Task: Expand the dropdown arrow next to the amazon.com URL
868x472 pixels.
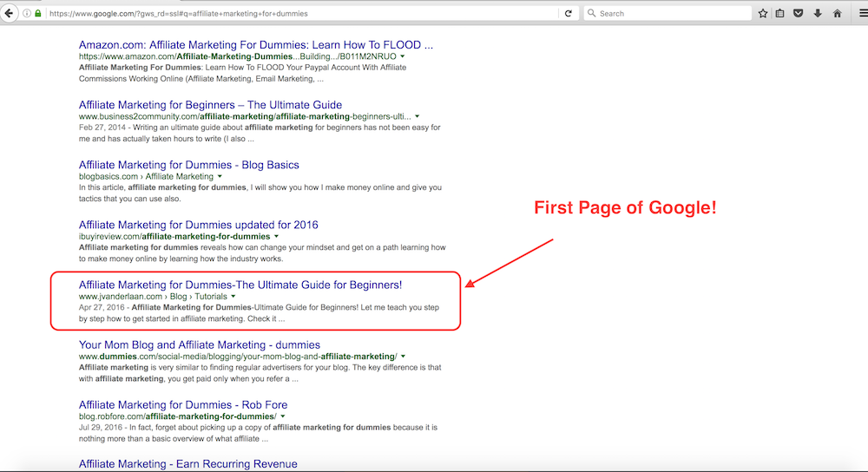Action: (x=403, y=56)
